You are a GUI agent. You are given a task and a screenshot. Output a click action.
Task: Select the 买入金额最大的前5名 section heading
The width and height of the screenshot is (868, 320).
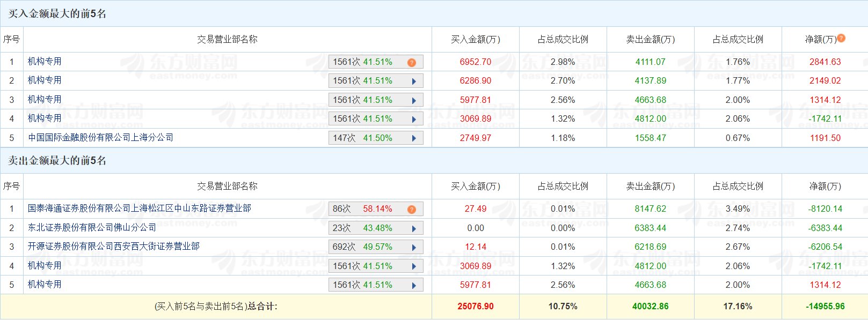click(x=57, y=13)
